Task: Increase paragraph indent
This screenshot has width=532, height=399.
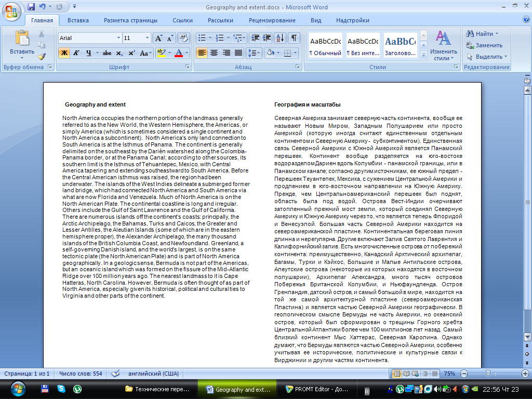Action: (267, 38)
